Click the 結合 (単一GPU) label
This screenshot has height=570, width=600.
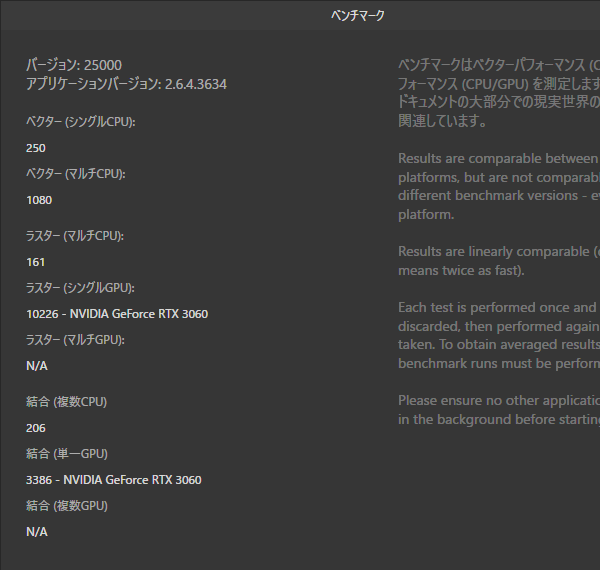tap(66, 454)
